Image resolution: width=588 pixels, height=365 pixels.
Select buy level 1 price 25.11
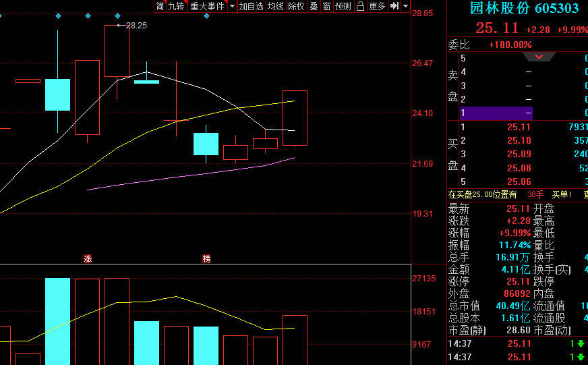click(519, 127)
